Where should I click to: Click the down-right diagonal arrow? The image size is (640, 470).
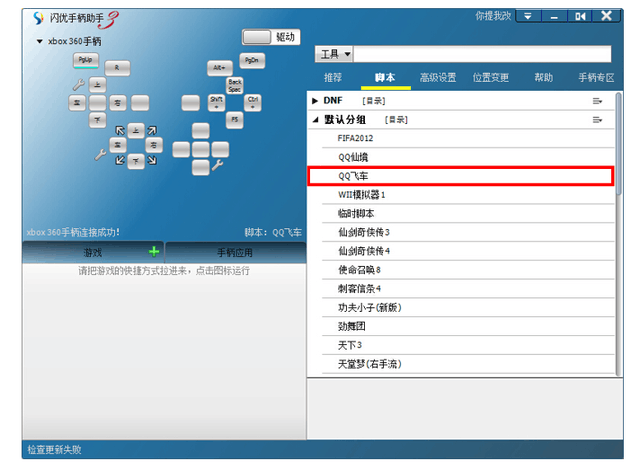[x=152, y=160]
